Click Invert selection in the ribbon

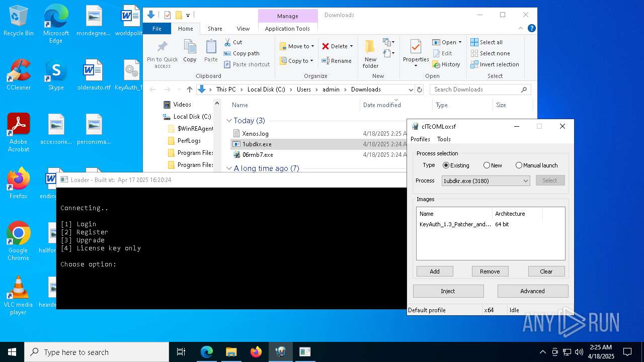495,64
